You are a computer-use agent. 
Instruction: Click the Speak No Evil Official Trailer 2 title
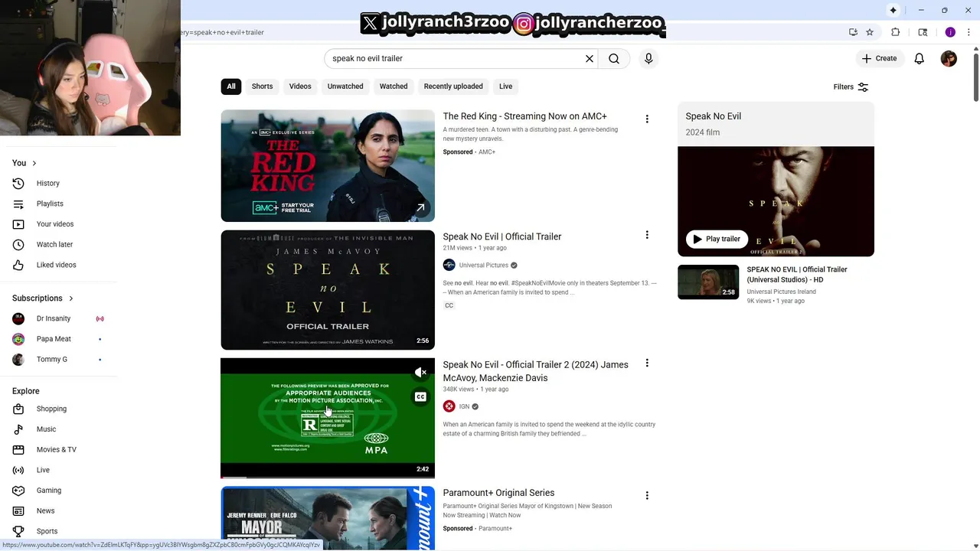point(535,371)
